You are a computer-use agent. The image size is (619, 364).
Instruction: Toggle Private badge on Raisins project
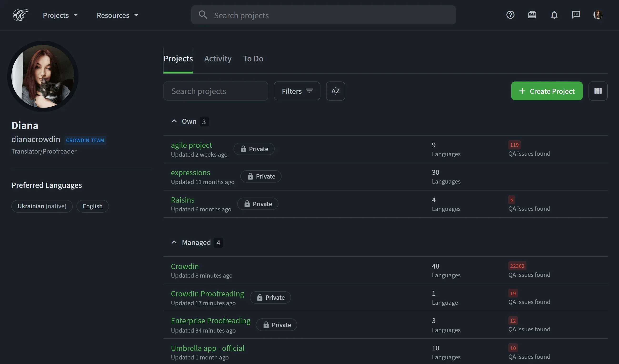coord(258,204)
